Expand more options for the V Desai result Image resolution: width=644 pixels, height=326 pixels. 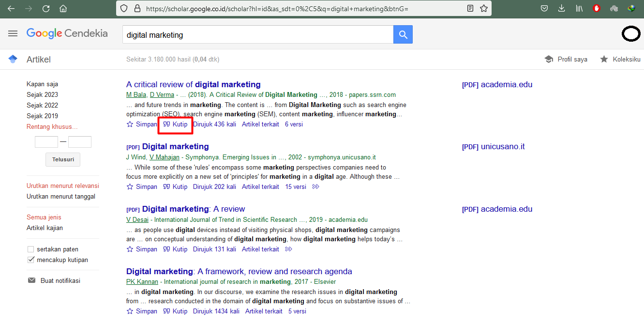pos(289,249)
